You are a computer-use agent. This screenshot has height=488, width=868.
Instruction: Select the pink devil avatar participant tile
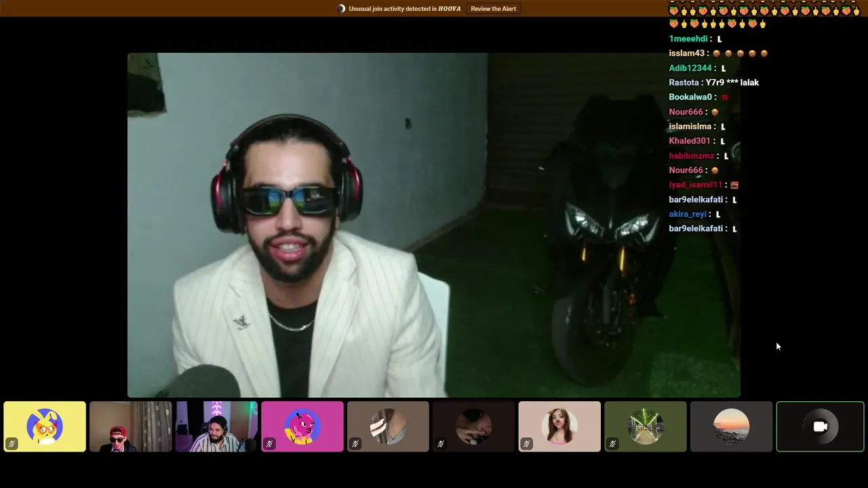pos(302,426)
